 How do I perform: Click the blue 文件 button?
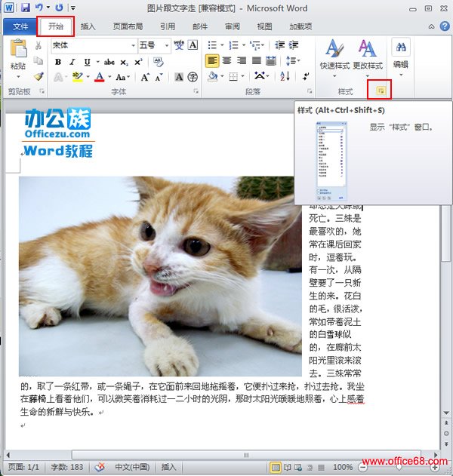pos(20,26)
